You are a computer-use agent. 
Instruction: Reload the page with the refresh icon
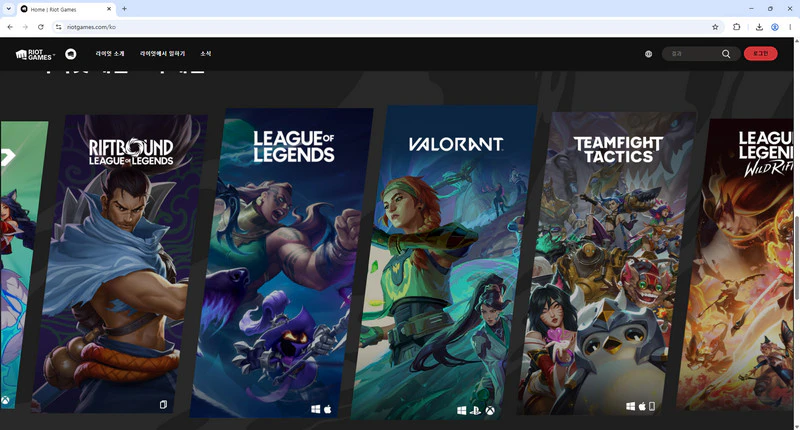click(41, 27)
